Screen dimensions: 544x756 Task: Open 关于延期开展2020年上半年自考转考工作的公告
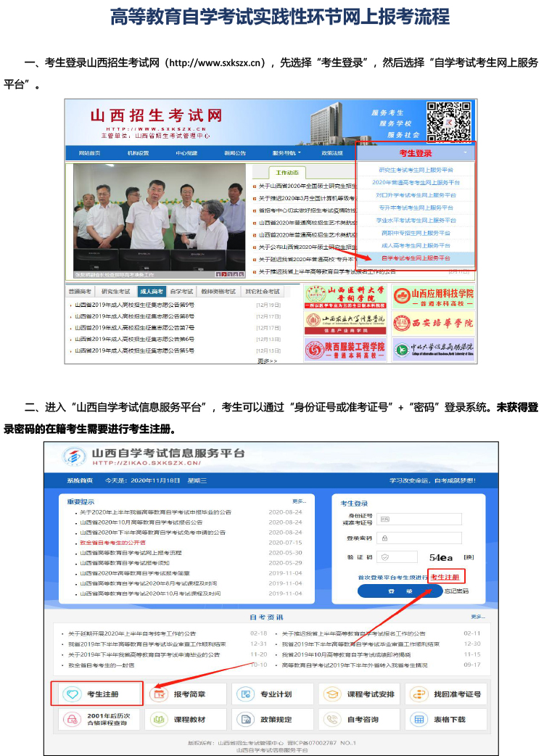pos(132,633)
